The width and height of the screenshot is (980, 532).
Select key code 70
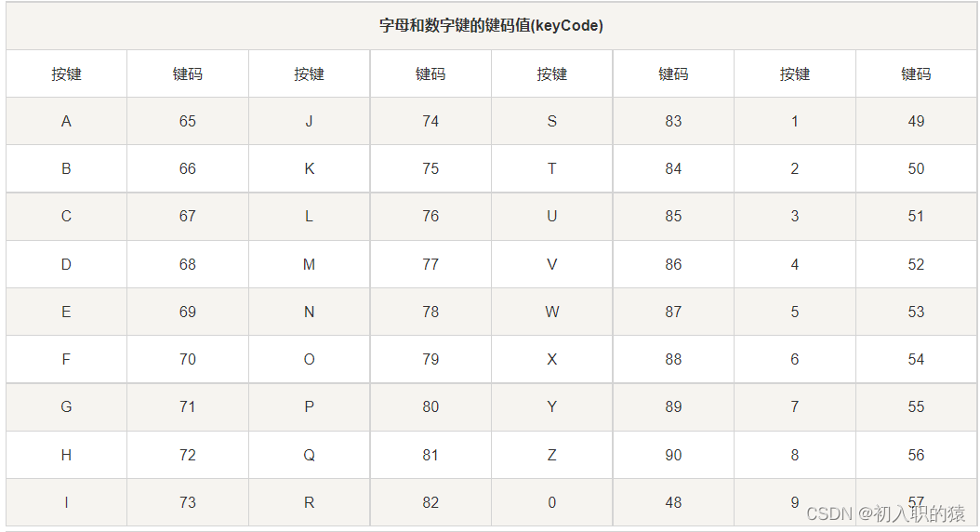coord(188,359)
